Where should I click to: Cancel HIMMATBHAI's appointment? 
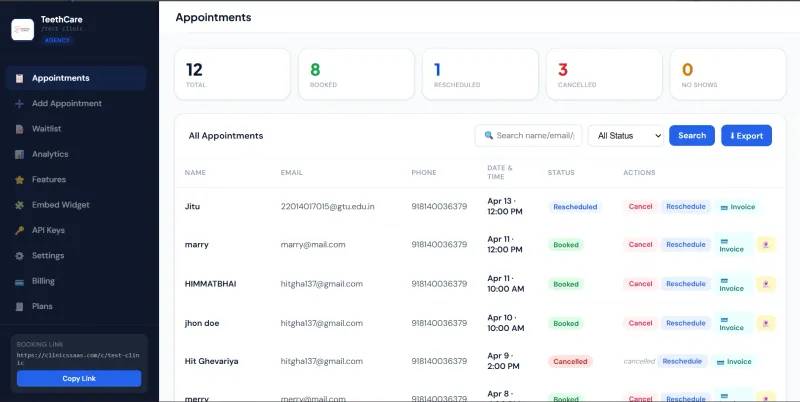pyautogui.click(x=640, y=284)
